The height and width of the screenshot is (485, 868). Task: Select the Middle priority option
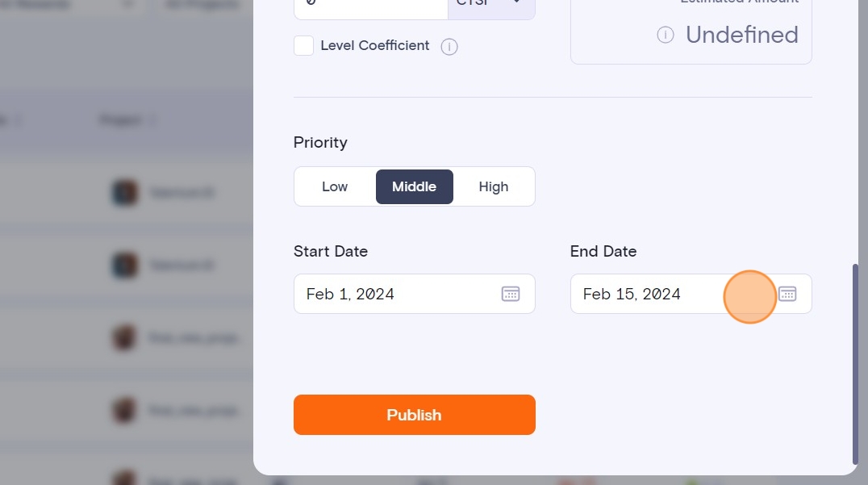[x=414, y=186]
